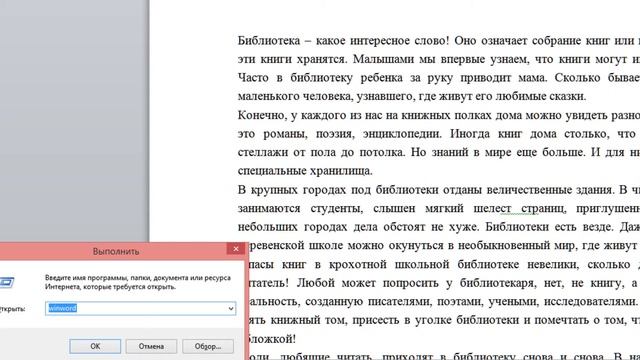This screenshot has width=640, height=360.
Task: Click the word 'Библиотека' in the document
Action: point(269,40)
